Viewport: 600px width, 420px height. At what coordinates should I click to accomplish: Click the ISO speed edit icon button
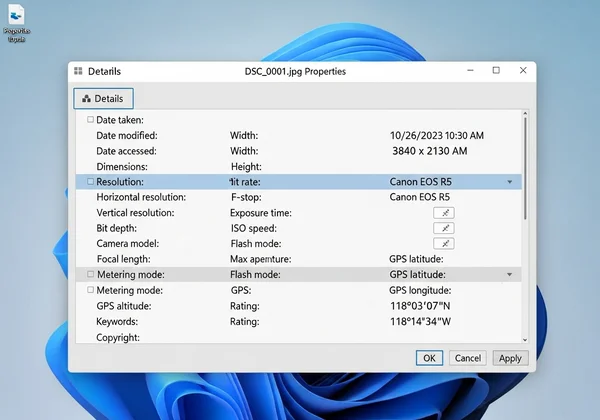[443, 228]
